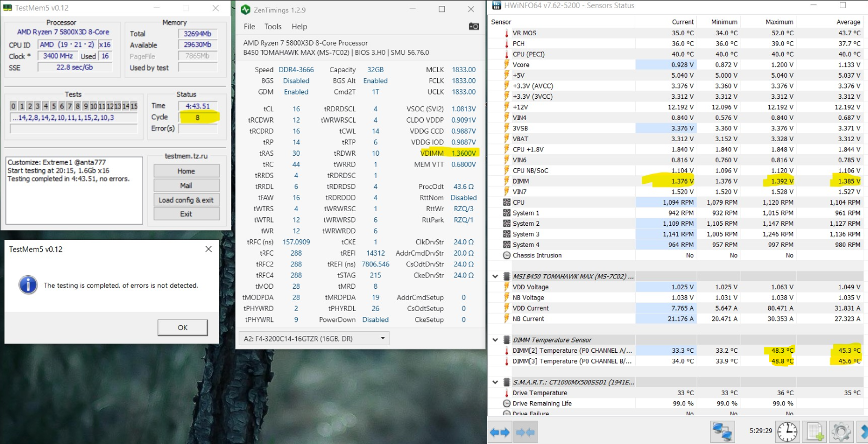Image resolution: width=868 pixels, height=444 pixels.
Task: Click the fan icon beside CPU RPM row
Action: pos(507,202)
